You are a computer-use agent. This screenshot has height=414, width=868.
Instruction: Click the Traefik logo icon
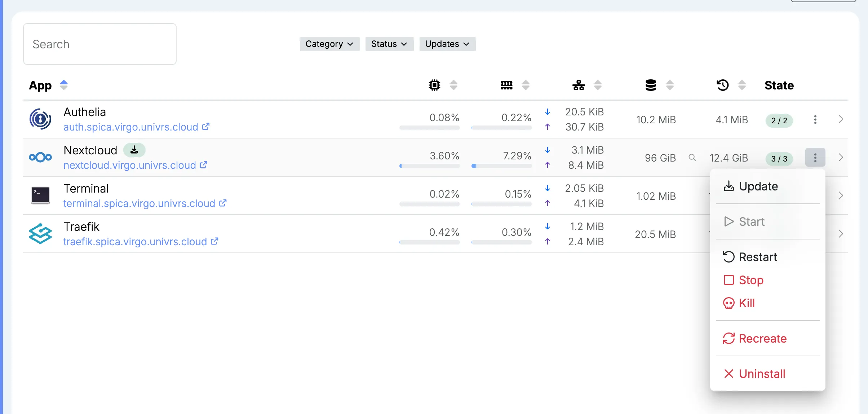tap(40, 234)
